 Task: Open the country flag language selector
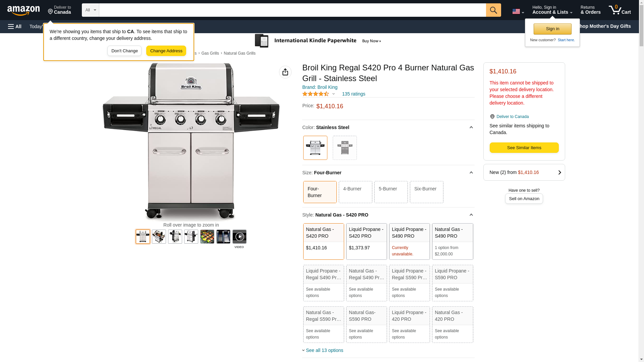coord(518,11)
